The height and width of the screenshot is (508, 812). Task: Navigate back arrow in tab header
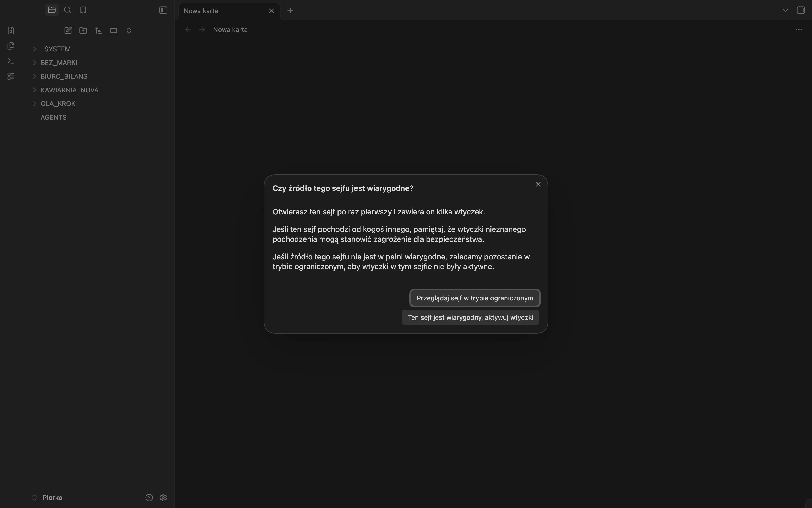tap(188, 30)
